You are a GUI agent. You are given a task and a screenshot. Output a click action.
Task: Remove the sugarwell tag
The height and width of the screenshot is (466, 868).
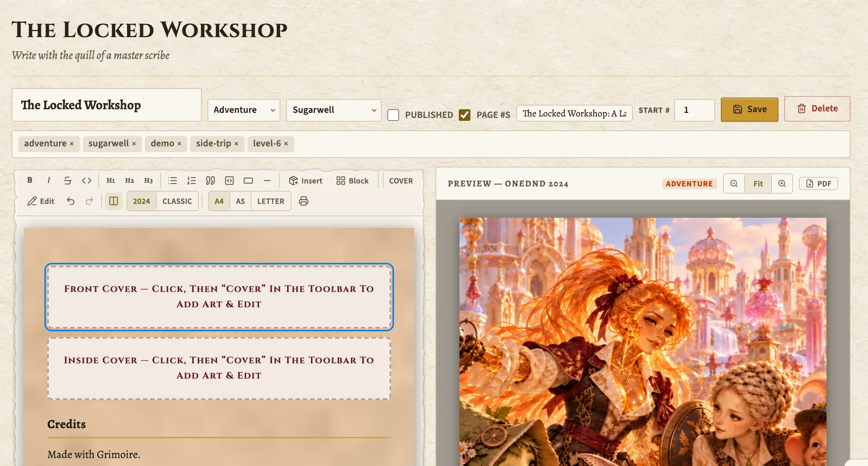pyautogui.click(x=134, y=144)
